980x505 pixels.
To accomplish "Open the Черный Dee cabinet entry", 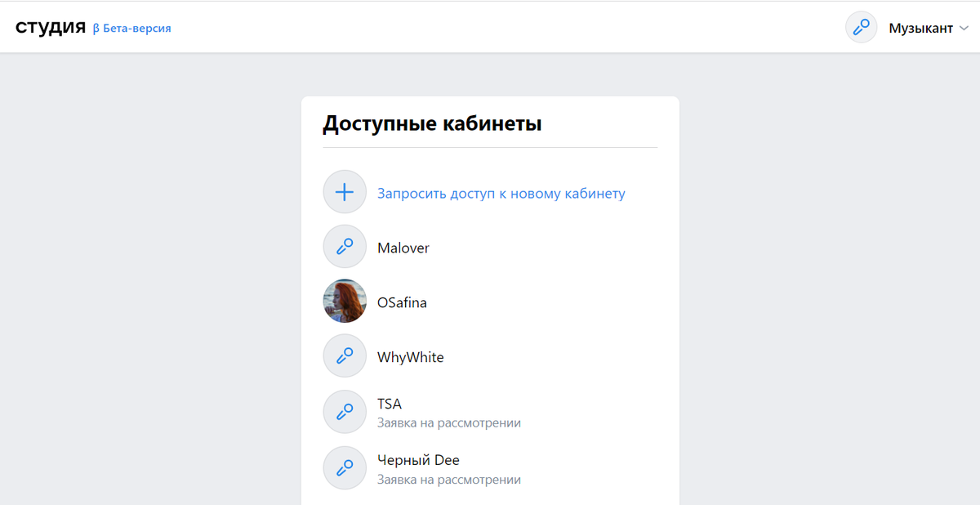I will pyautogui.click(x=418, y=459).
